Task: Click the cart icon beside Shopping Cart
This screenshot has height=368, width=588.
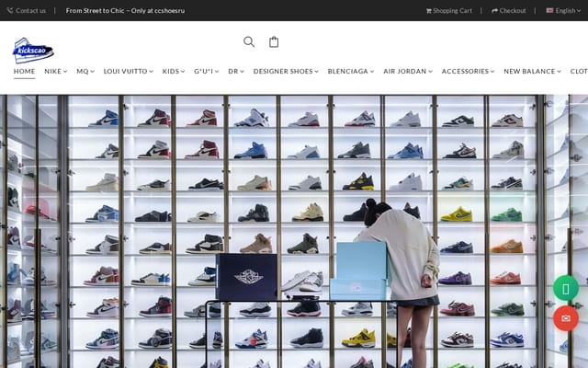Action: click(x=429, y=11)
